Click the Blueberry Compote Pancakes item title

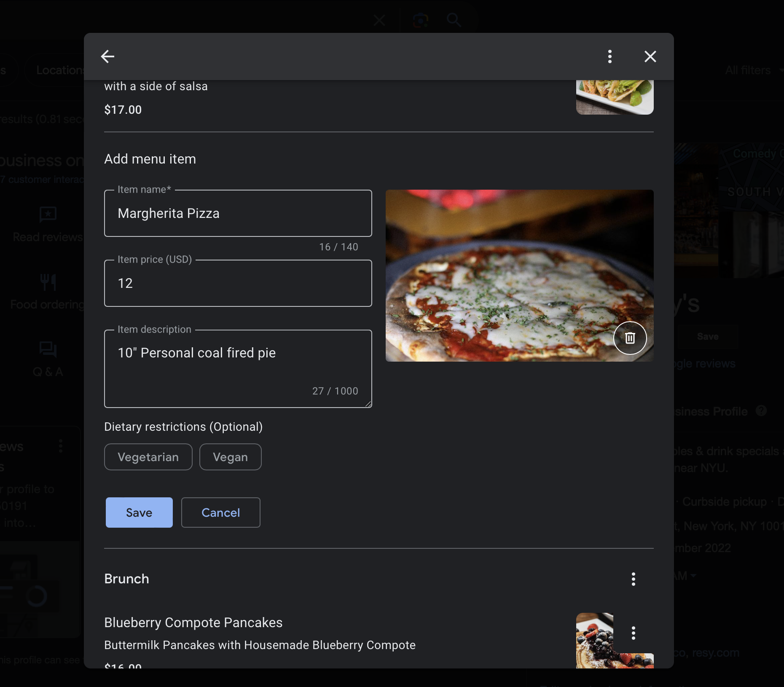(x=193, y=623)
